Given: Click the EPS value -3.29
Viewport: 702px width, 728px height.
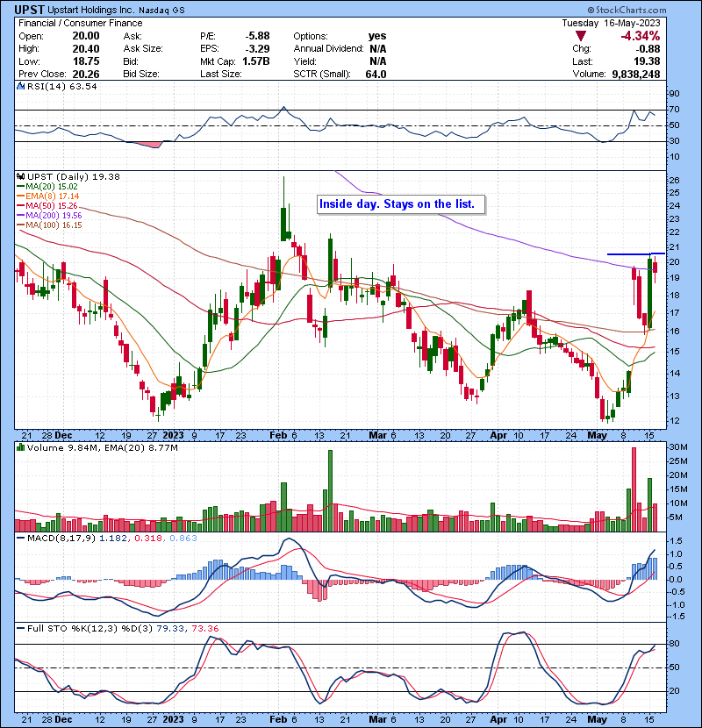Looking at the screenshot, I should [x=257, y=48].
